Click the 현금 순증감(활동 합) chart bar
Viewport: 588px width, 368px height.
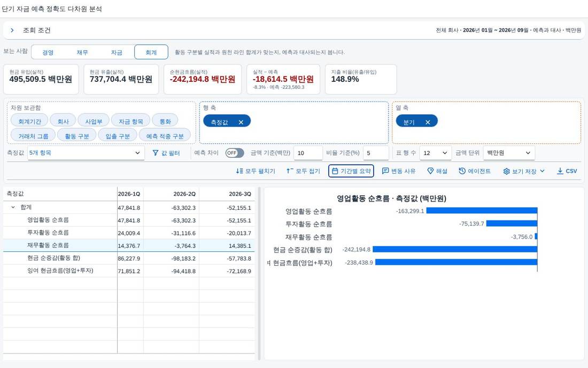tap(455, 249)
